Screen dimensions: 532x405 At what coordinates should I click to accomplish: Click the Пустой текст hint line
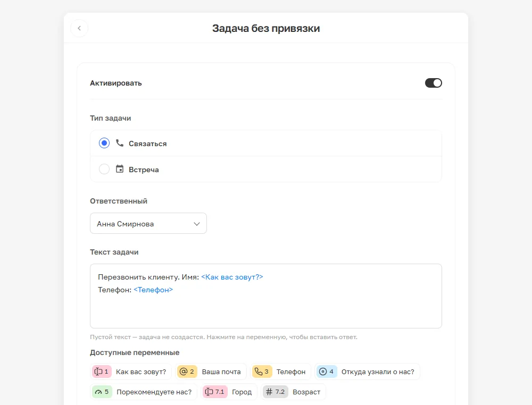pos(223,337)
